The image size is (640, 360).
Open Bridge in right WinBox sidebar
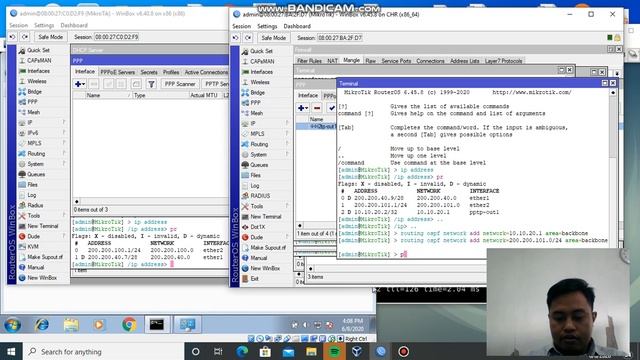coord(258,93)
